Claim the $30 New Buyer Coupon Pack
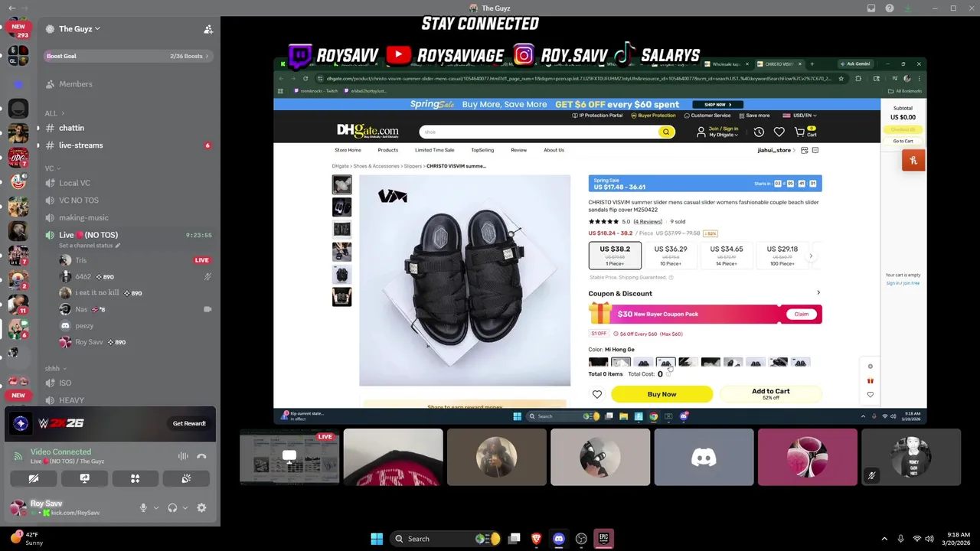The image size is (980, 551). [x=801, y=314]
